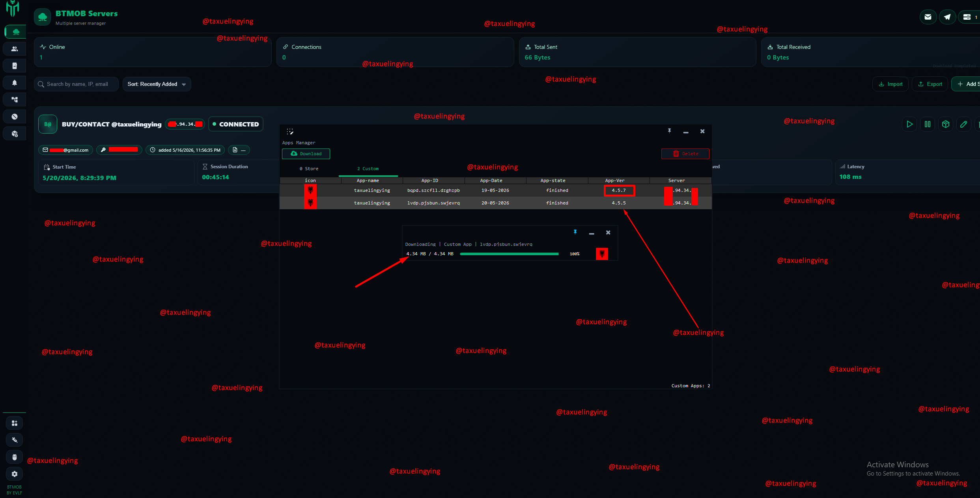Select the lvdp.pjsbun.swjevrq app ID cell
The width and height of the screenshot is (980, 498).
click(x=433, y=203)
